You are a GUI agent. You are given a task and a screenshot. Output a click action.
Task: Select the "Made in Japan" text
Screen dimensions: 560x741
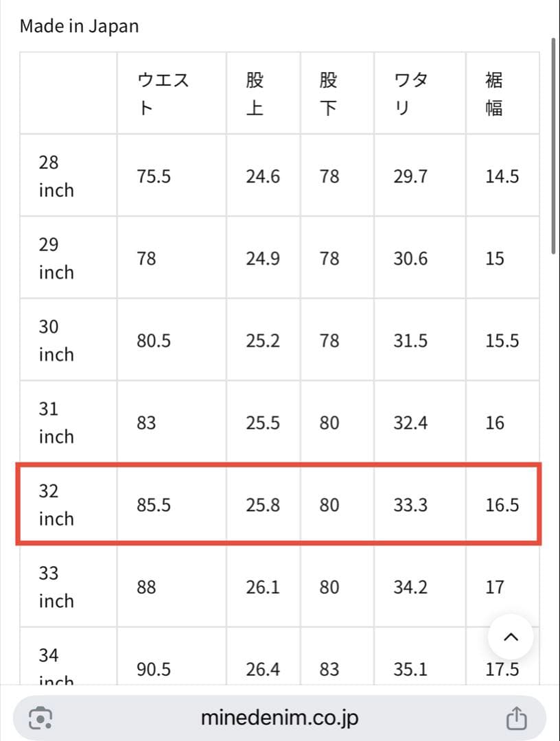(79, 27)
